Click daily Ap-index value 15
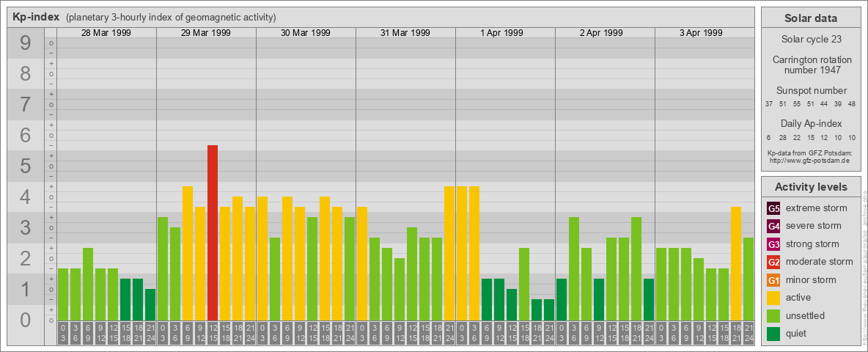The height and width of the screenshot is (352, 868). click(x=810, y=137)
